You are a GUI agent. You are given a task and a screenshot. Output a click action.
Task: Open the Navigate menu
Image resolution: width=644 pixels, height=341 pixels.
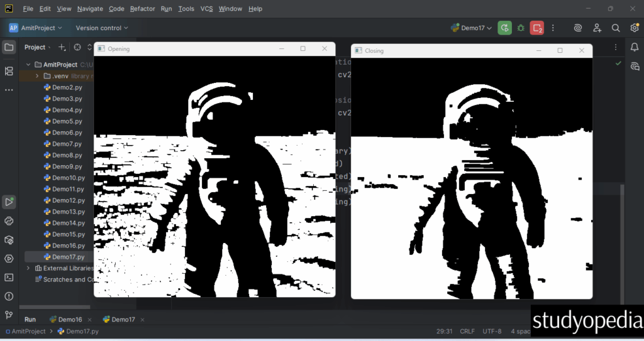click(x=90, y=9)
